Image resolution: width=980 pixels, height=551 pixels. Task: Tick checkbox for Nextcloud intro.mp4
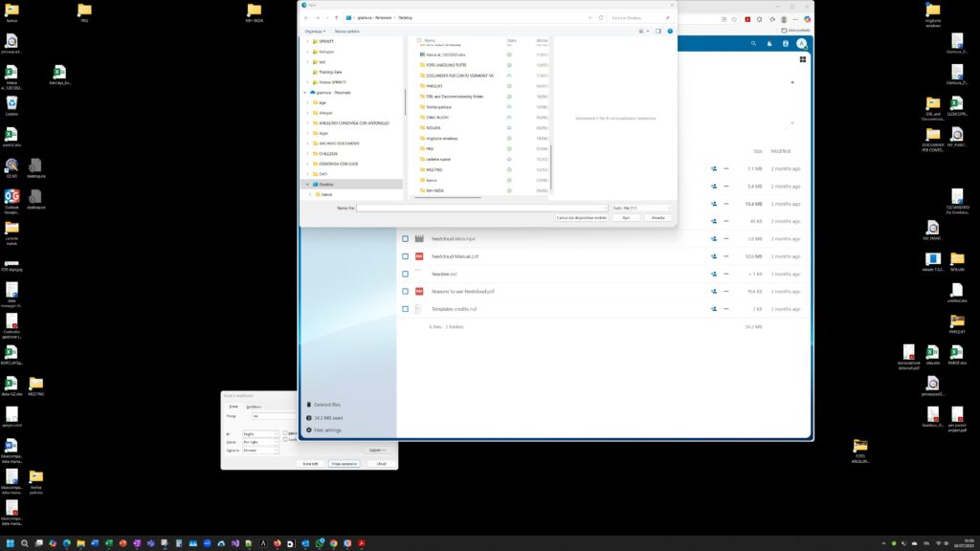pyautogui.click(x=406, y=239)
